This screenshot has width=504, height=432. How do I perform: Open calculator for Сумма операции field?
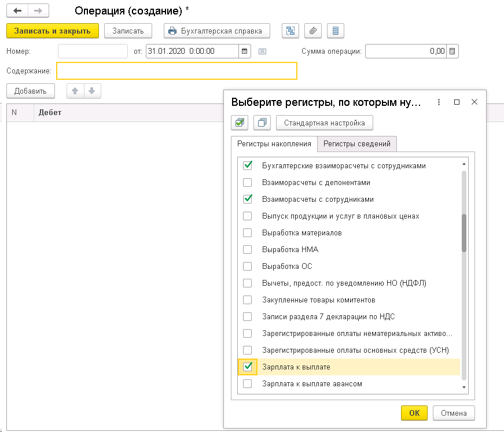(453, 51)
